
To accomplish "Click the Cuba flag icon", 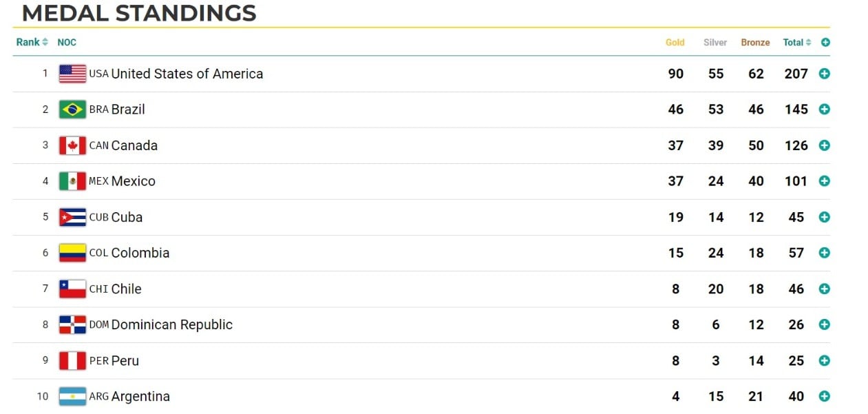I will coord(72,217).
